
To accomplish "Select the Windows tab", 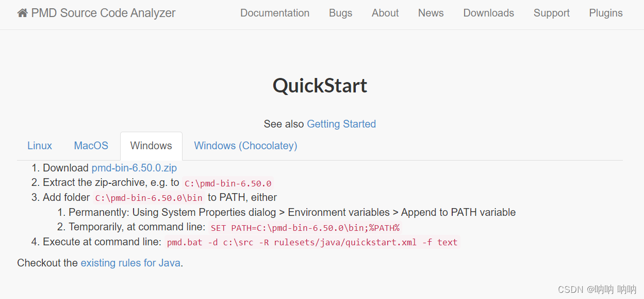I will 151,146.
